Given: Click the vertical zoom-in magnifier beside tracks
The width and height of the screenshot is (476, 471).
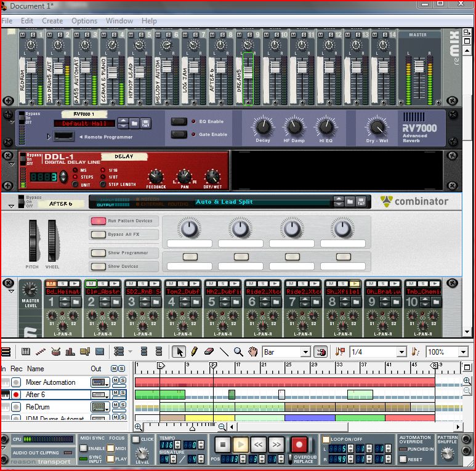Looking at the screenshot, I should tap(467, 380).
